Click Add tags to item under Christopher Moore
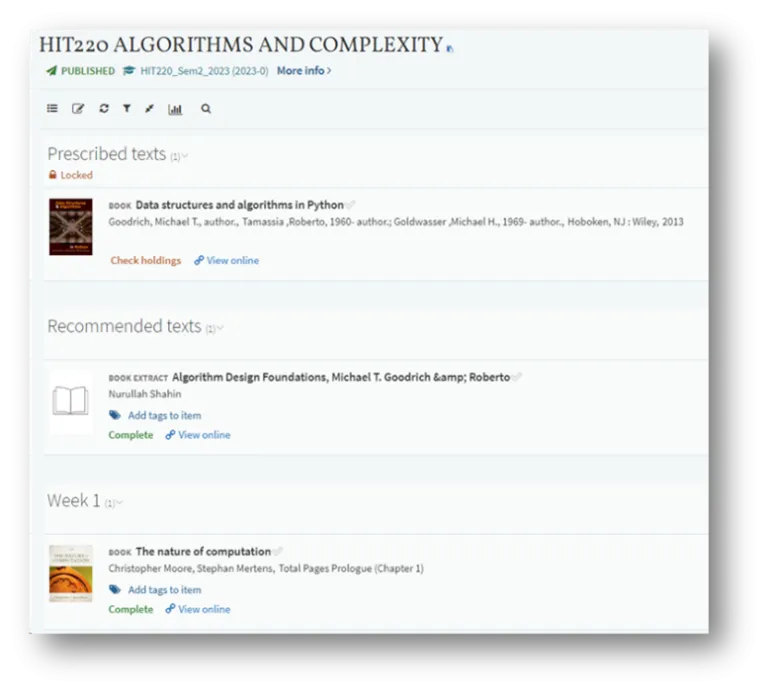 coord(165,590)
